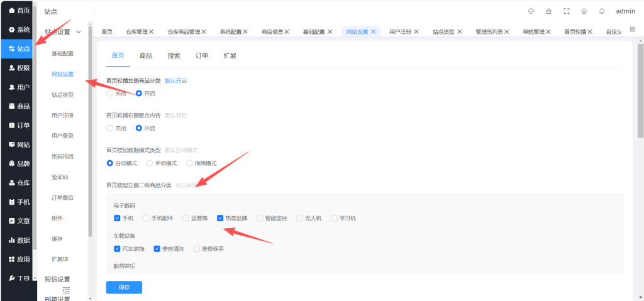644x301 pixels.
Task: Open 商品 in the dark sidebar
Action: coord(19,106)
